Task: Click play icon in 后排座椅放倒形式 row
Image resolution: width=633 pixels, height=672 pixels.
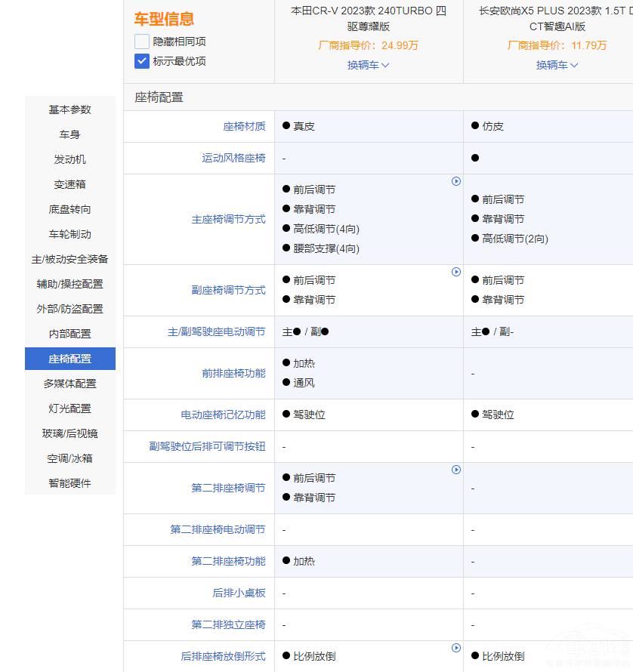Action: (456, 648)
